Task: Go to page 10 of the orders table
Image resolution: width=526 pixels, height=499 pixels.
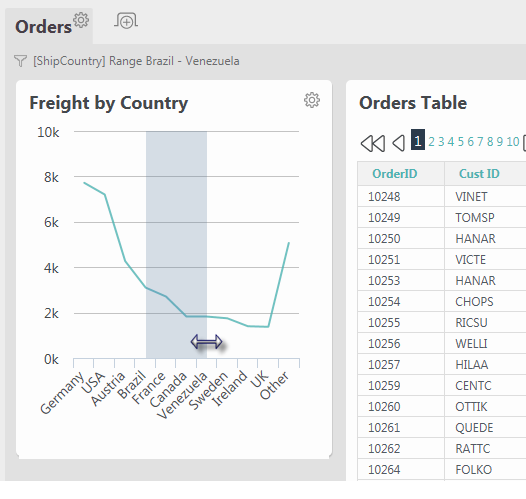Action: (x=513, y=142)
